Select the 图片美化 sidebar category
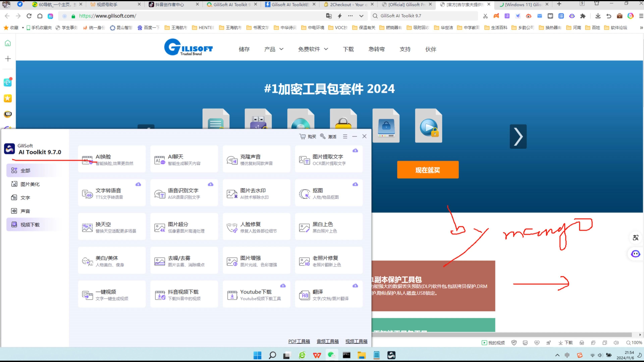The width and height of the screenshot is (644, 362). [30, 184]
